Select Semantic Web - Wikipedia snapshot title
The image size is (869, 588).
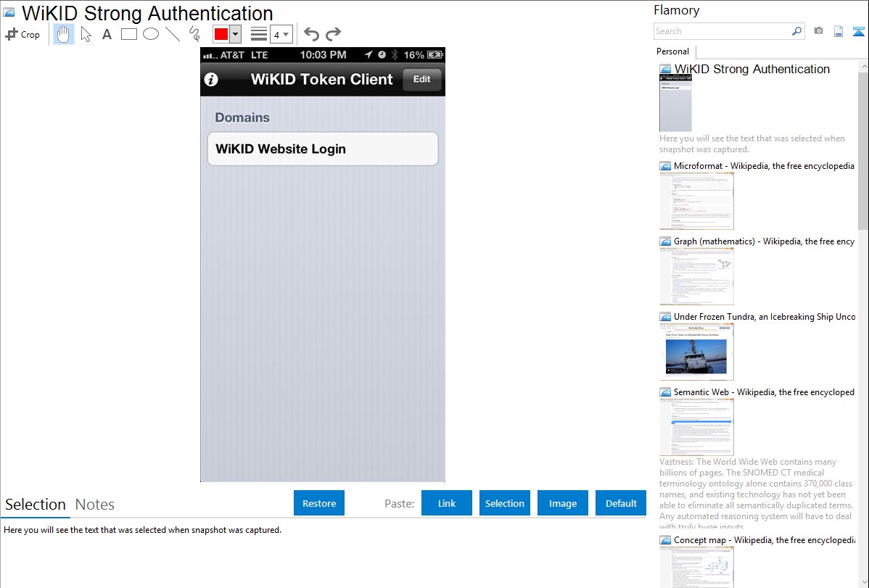(x=764, y=392)
